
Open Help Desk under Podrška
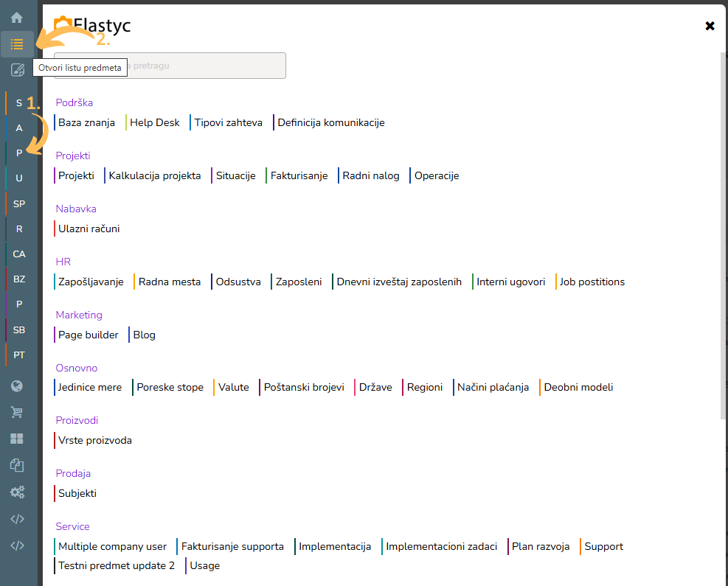click(155, 123)
